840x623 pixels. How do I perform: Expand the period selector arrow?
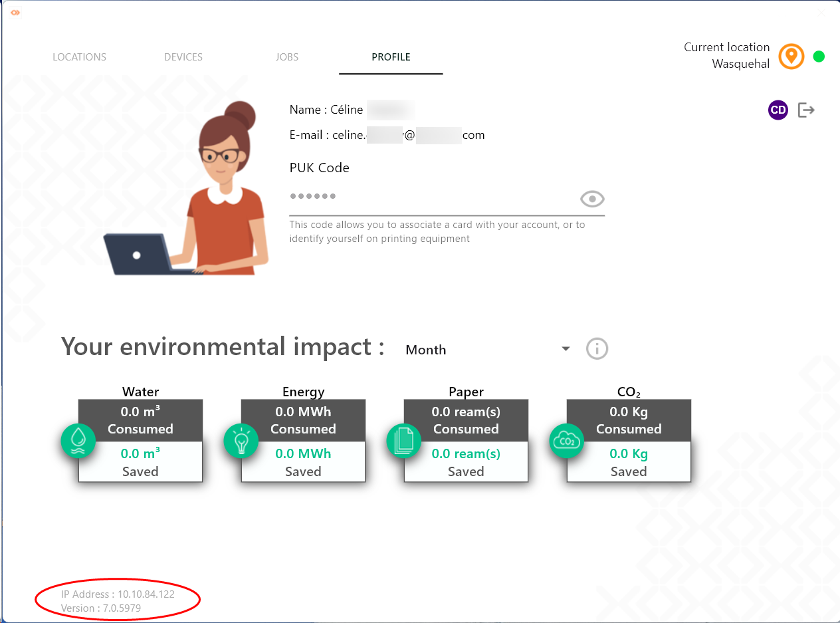pyautogui.click(x=566, y=349)
